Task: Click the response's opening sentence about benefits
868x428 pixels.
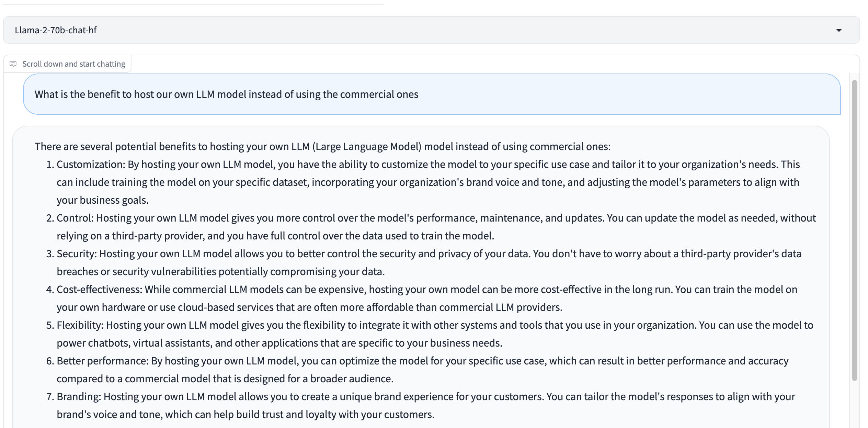Action: point(322,147)
